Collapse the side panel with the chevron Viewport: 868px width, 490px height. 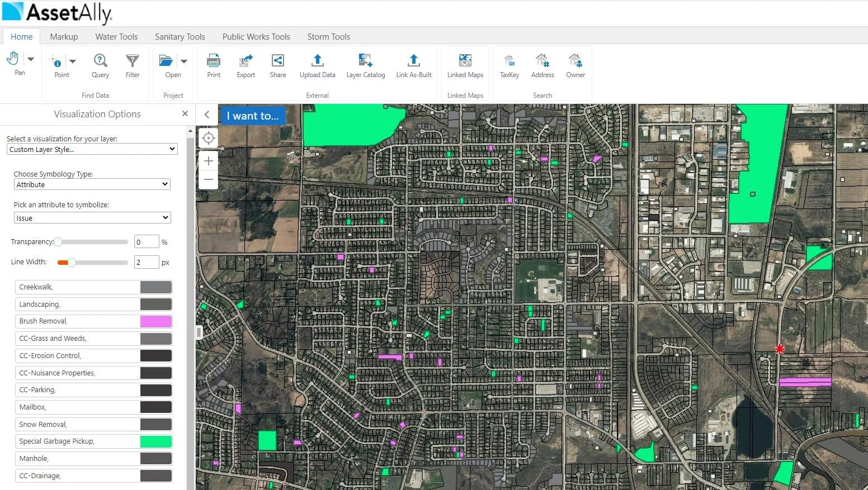[x=207, y=115]
